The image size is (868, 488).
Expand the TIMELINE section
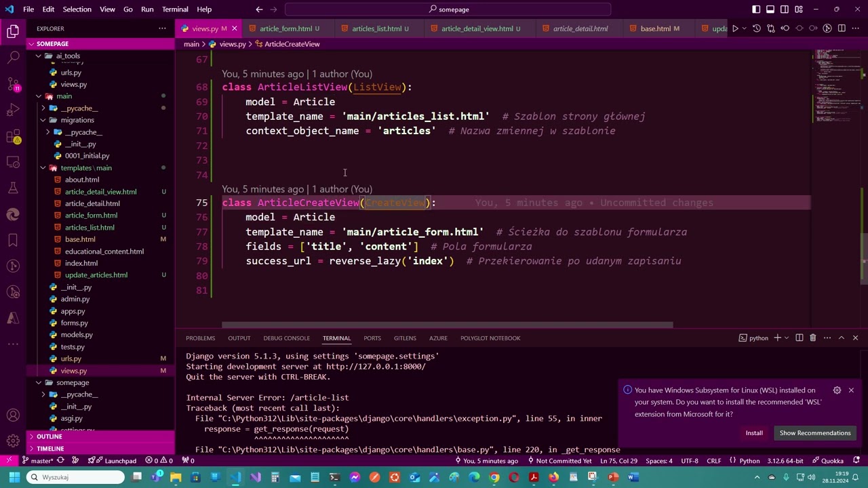(101, 449)
